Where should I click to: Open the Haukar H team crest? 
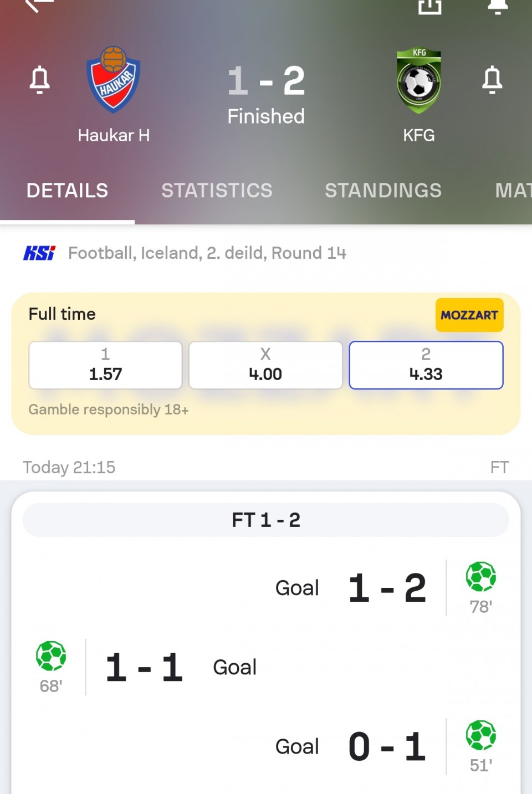point(114,79)
